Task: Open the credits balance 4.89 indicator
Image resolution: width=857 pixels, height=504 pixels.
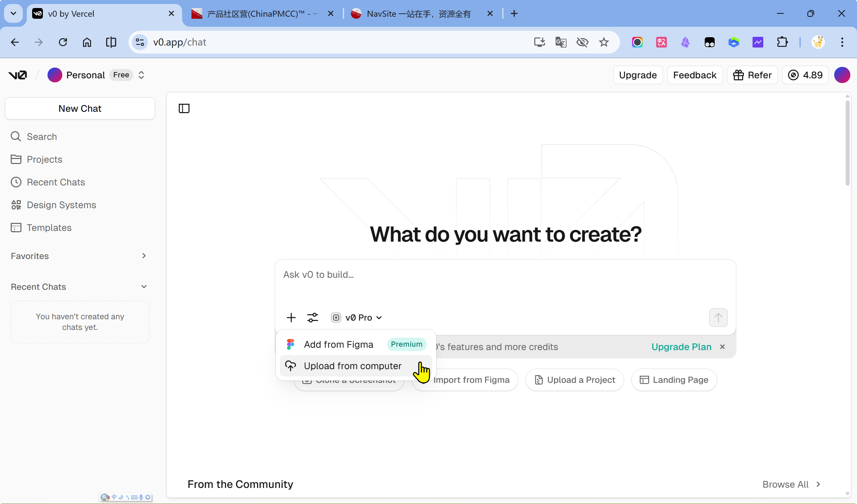Action: click(805, 75)
